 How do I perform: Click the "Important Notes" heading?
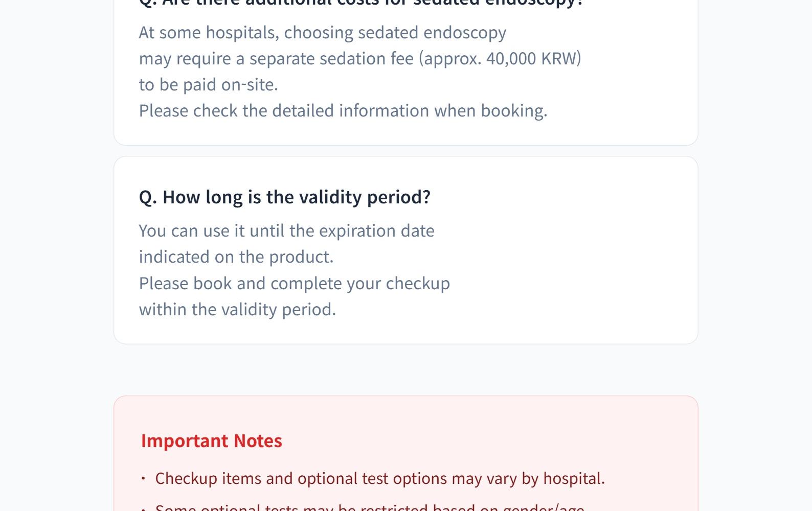211,441
